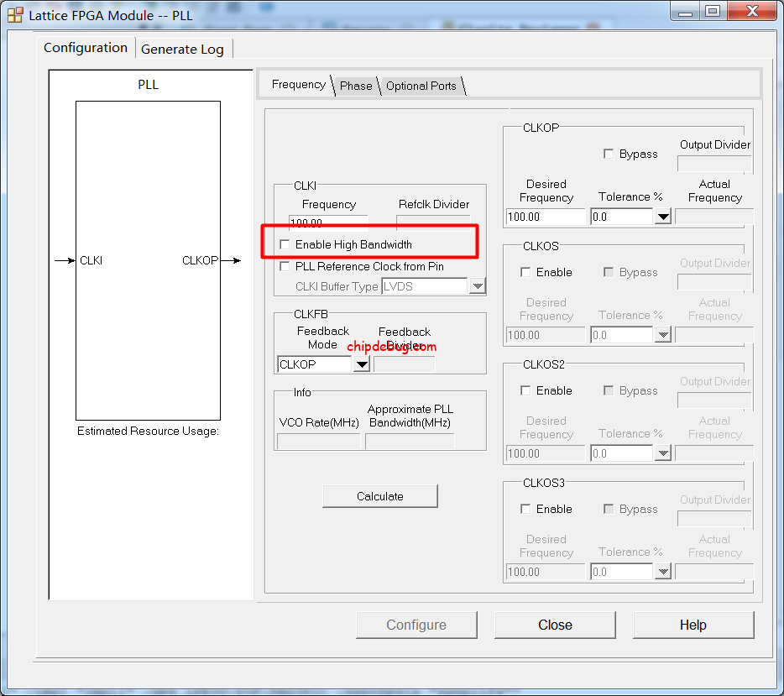Click the Lattice FPGA Module title bar icon
The height and width of the screenshot is (696, 784).
pos(15,14)
